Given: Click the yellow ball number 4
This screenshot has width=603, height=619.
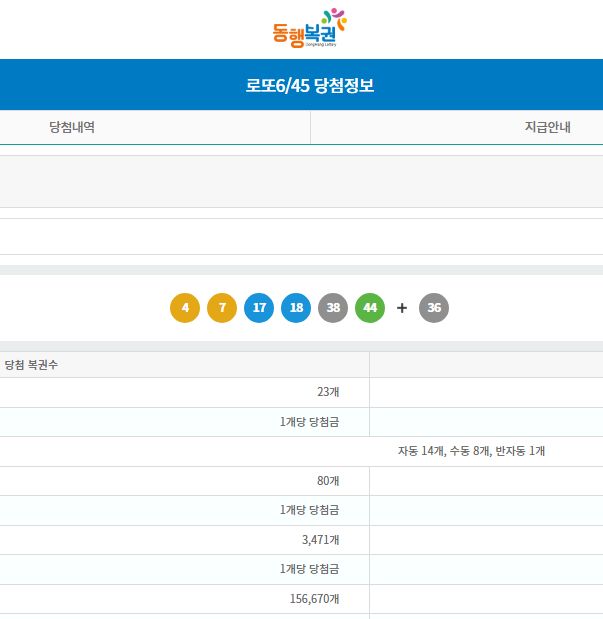Looking at the screenshot, I should (x=185, y=308).
